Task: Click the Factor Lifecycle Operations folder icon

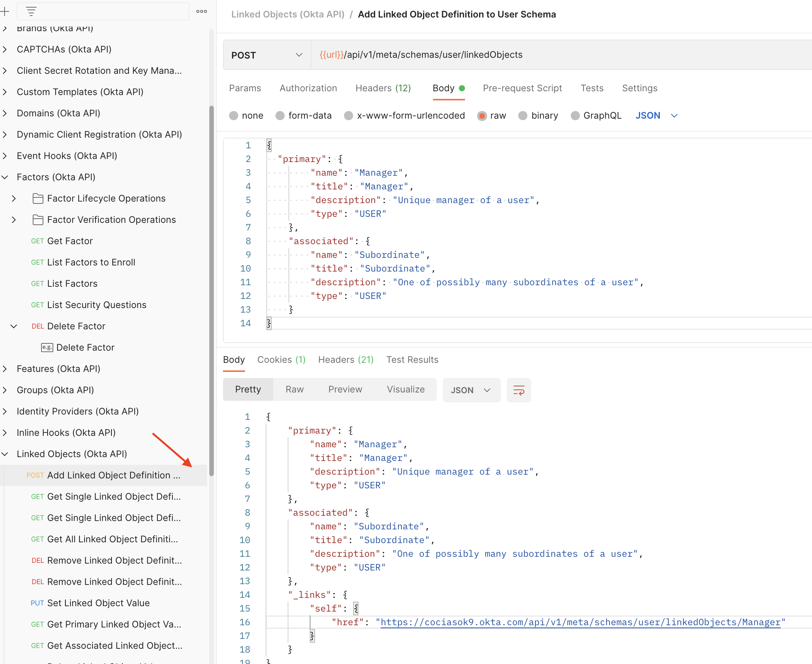Action: [38, 199]
